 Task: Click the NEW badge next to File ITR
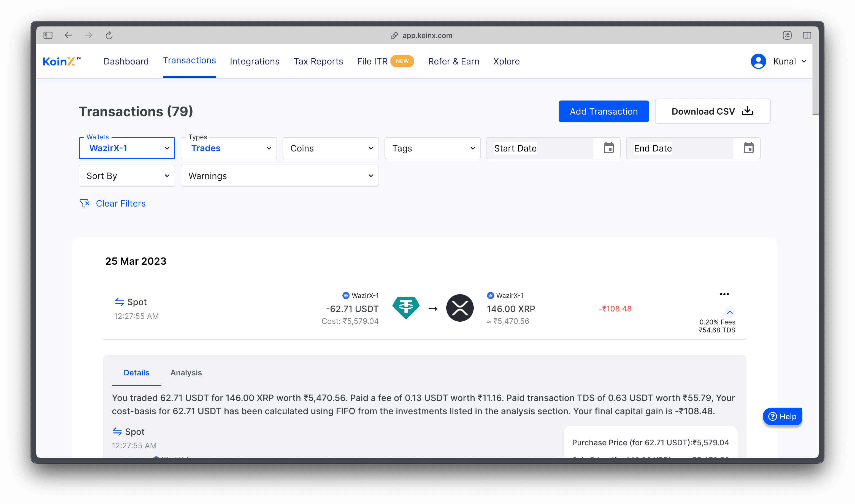(402, 61)
